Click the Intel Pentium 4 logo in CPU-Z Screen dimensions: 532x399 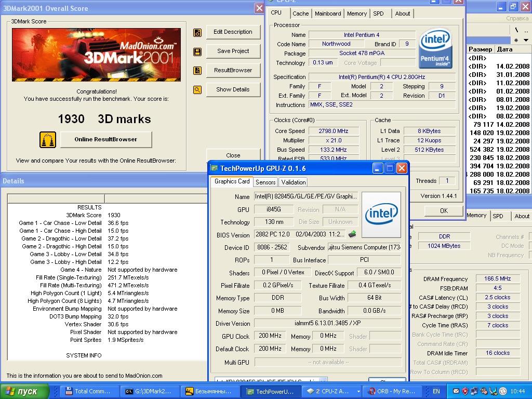pos(435,48)
